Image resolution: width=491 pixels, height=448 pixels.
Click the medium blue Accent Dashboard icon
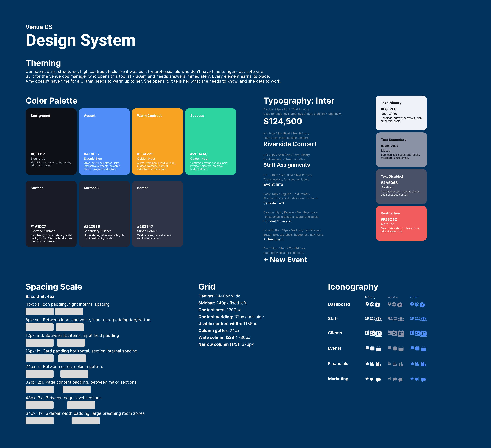point(417,304)
